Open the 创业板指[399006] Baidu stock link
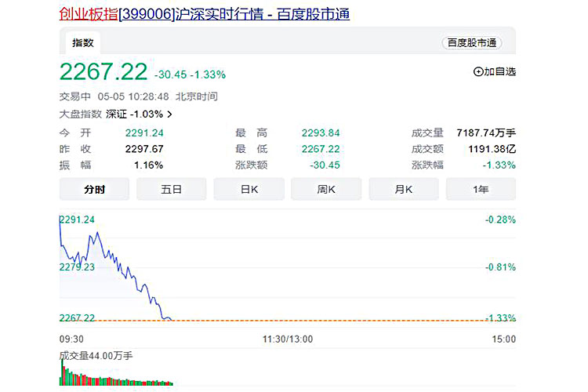The width and height of the screenshot is (588, 392). tap(205, 14)
